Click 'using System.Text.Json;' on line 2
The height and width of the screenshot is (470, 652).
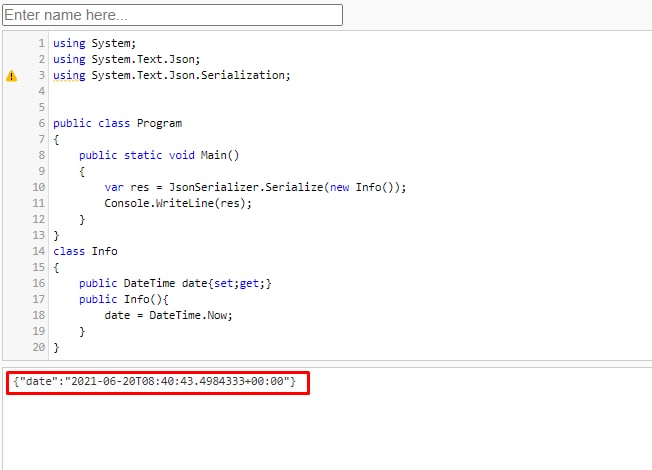127,59
